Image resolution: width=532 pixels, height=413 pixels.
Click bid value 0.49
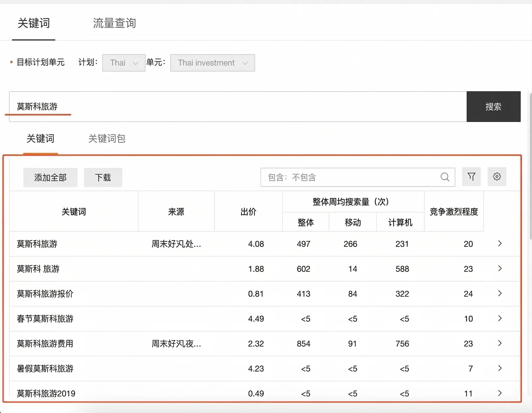(x=256, y=393)
